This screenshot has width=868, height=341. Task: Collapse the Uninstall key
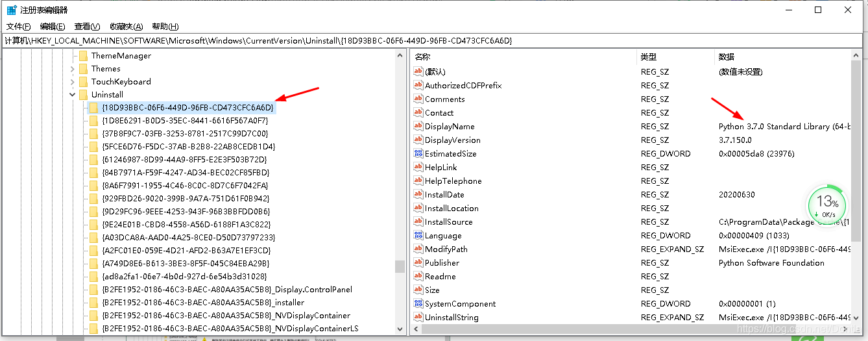[x=72, y=95]
